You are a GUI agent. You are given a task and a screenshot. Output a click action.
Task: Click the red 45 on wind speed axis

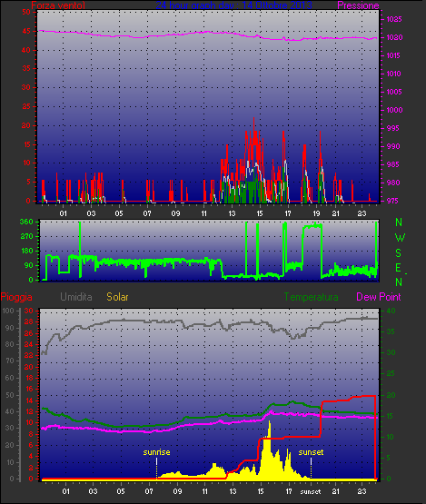point(26,31)
